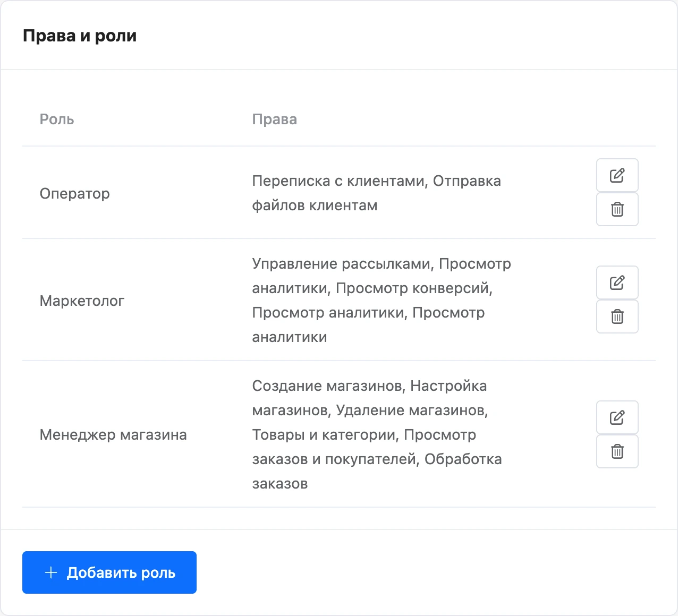Select the Маркетолог role name
The image size is (678, 616).
(x=82, y=301)
